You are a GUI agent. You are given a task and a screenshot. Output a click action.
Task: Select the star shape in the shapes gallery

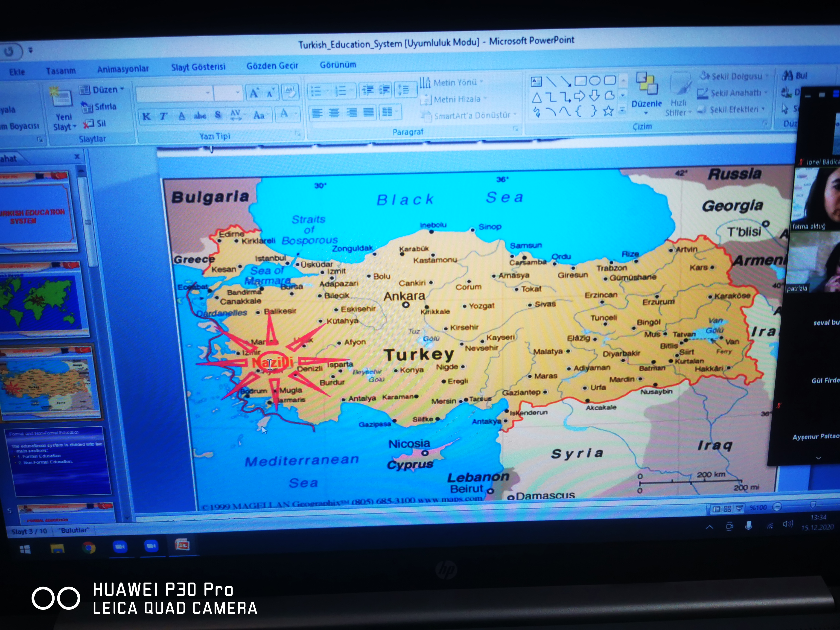[x=608, y=111]
